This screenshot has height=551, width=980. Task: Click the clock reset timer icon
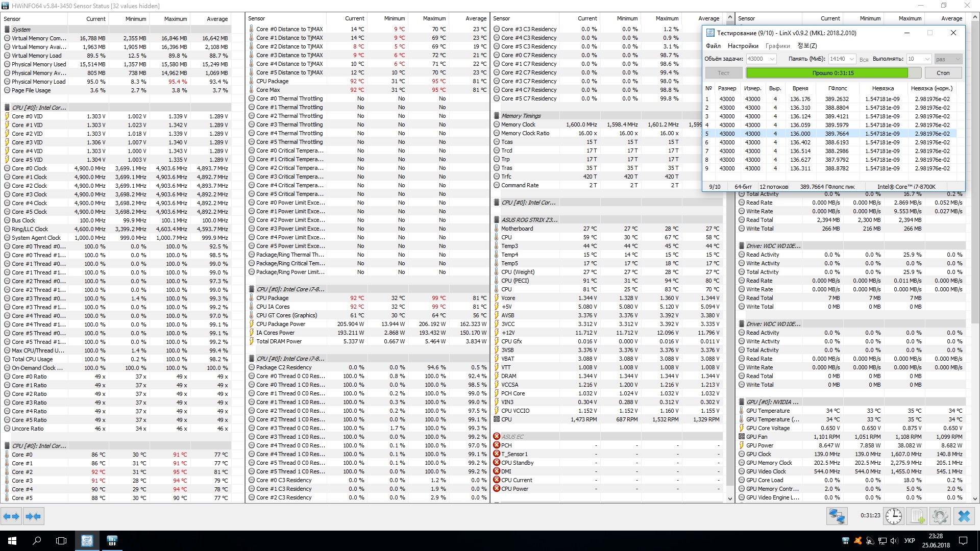pos(893,516)
